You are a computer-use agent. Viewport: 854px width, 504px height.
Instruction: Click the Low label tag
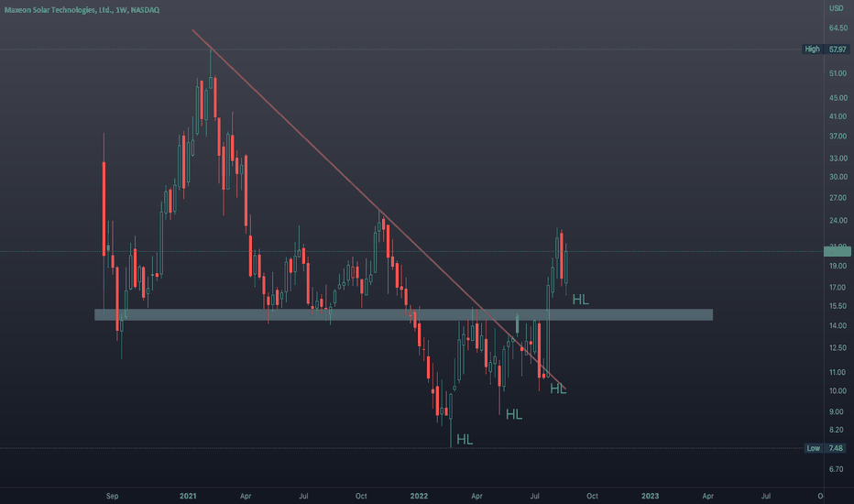tap(813, 448)
